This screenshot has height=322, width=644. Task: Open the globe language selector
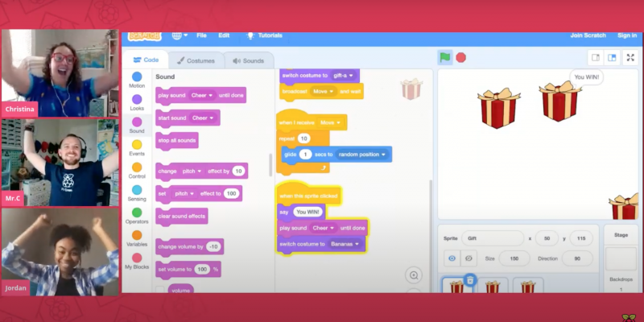tap(180, 35)
